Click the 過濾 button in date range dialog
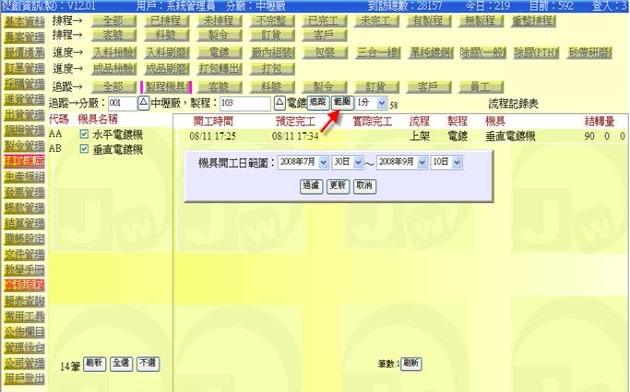 311,186
